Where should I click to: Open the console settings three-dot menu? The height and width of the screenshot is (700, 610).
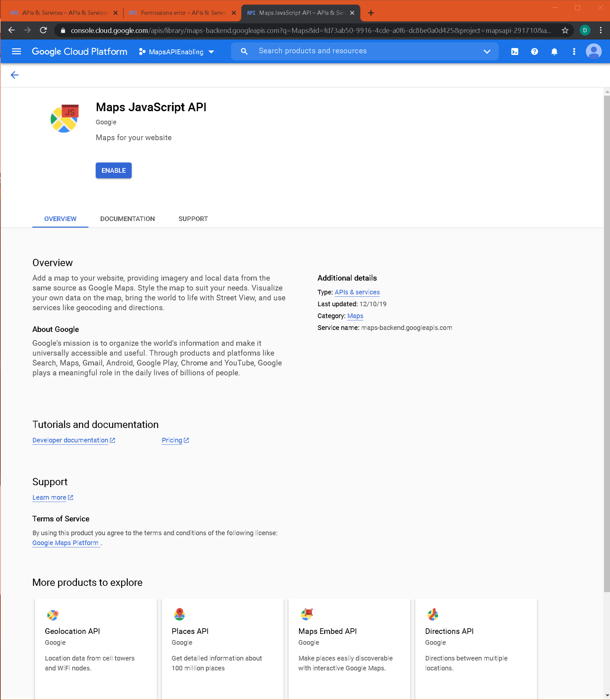coord(574,51)
